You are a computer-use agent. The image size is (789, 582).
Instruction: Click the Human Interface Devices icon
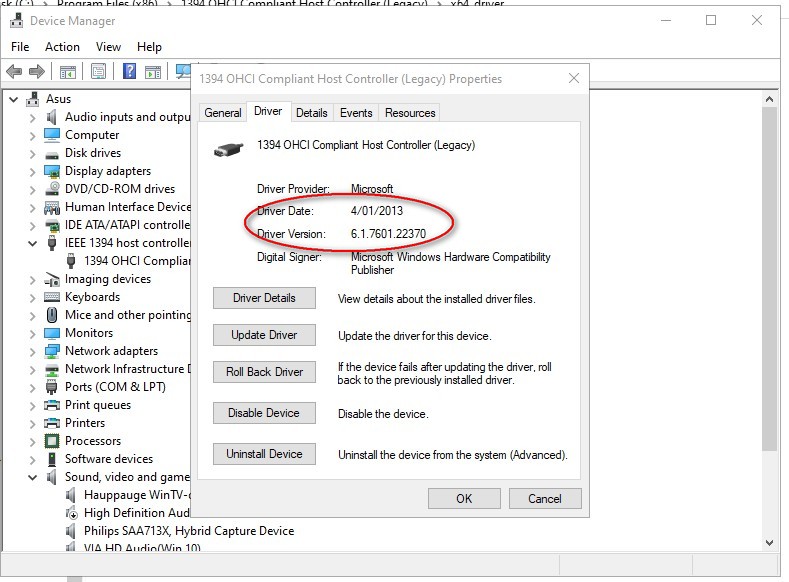pos(52,207)
